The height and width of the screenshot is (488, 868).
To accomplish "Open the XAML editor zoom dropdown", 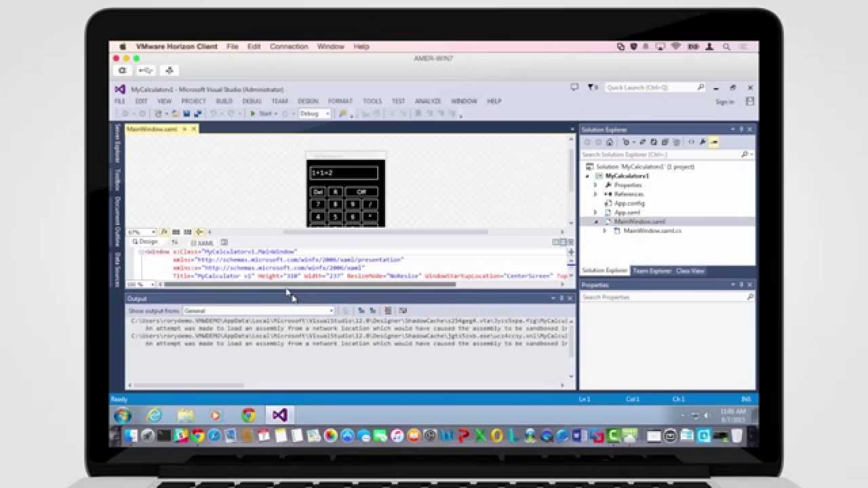I will [x=140, y=285].
